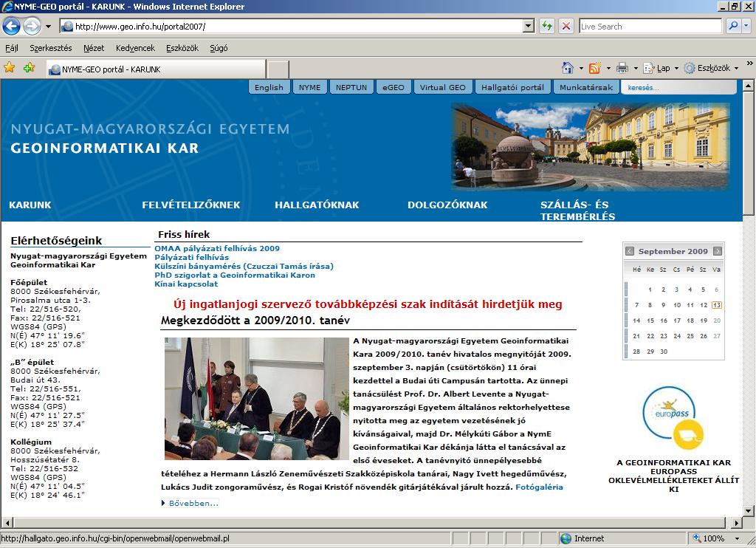The width and height of the screenshot is (756, 548).
Task: Click the Add to Favorites icon
Action: point(29,67)
